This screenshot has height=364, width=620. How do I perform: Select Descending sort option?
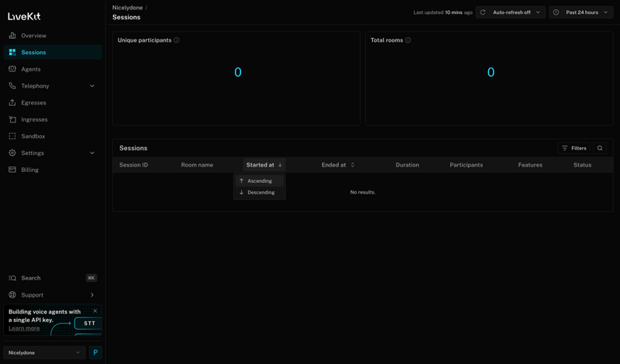tap(260, 193)
